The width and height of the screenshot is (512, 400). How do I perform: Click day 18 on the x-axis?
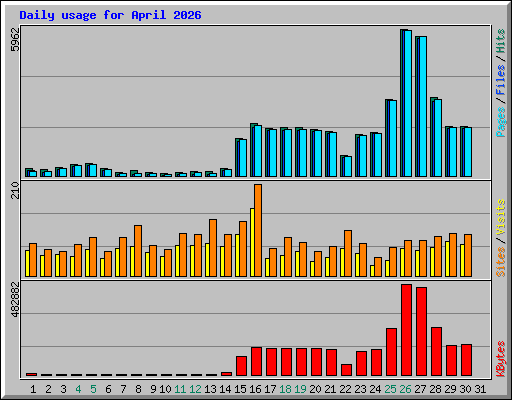click(x=285, y=389)
